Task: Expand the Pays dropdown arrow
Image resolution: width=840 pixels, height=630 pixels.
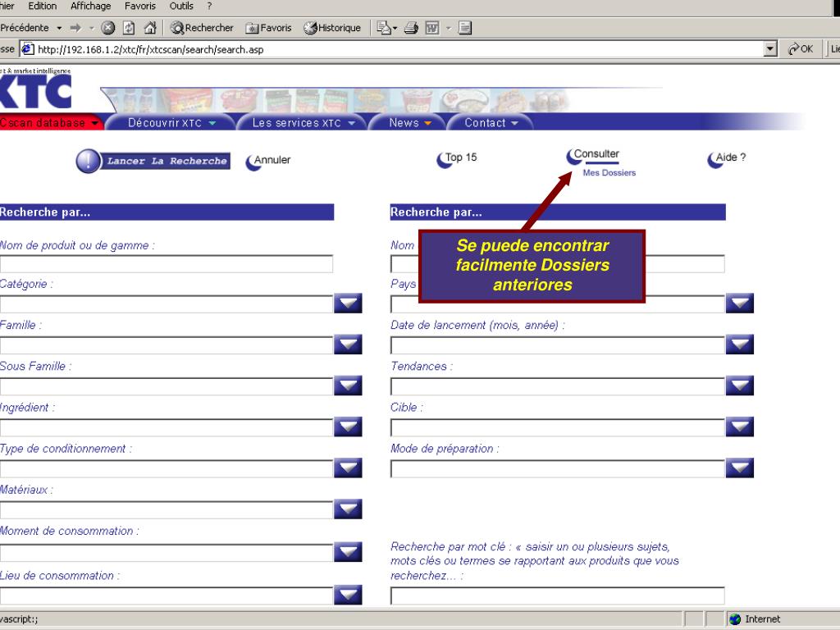Action: point(740,304)
